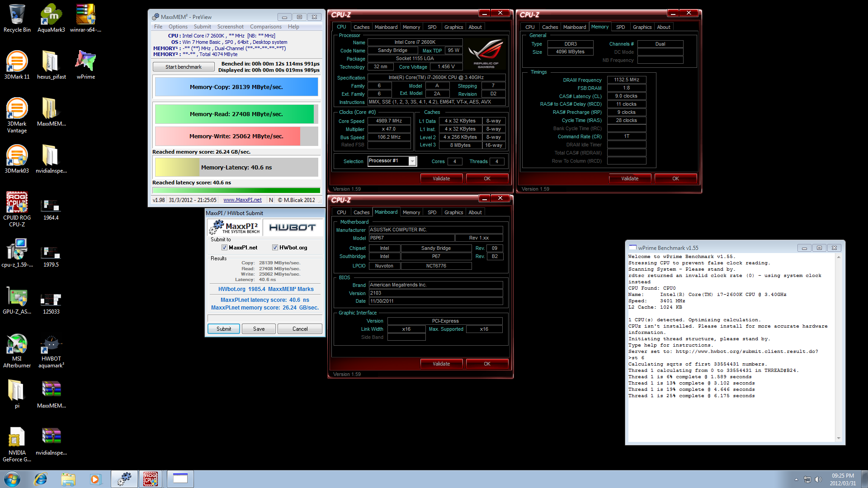Select the 125033 file icon
The image size is (868, 488).
(51, 303)
